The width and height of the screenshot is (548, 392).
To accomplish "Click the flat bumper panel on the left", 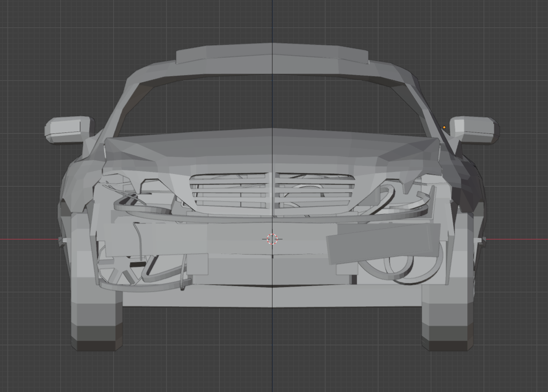I will (173, 238).
